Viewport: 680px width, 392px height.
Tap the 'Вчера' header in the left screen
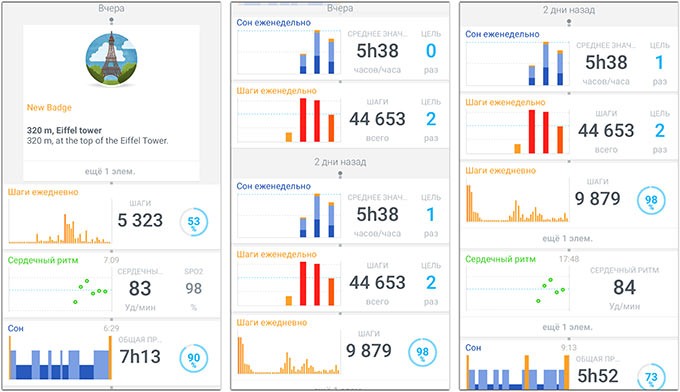pyautogui.click(x=111, y=8)
